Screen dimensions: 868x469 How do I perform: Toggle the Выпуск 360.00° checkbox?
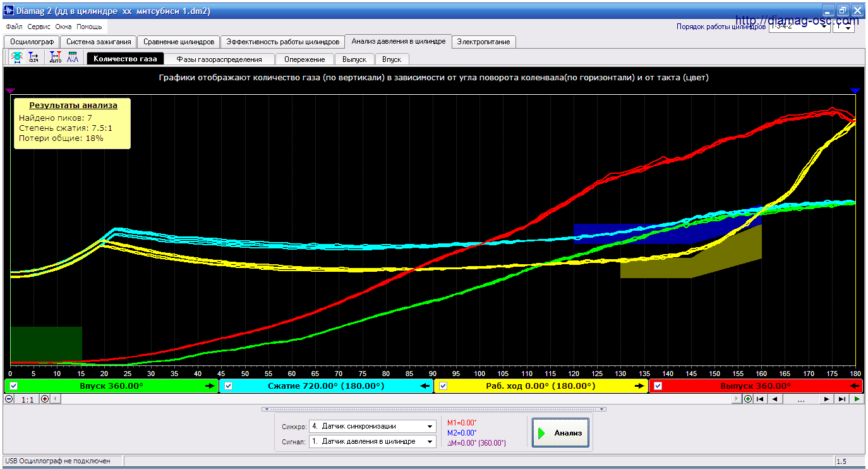(x=658, y=386)
